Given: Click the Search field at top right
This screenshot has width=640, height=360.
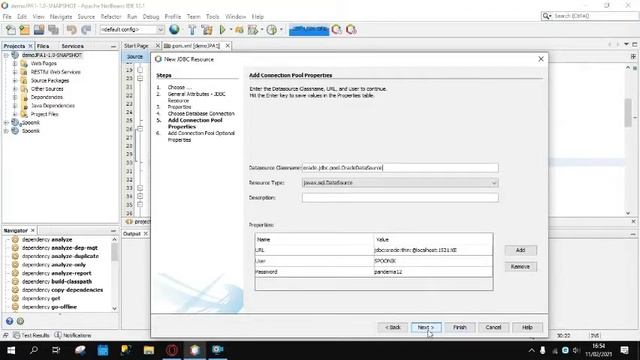Looking at the screenshot, I should click(590, 16).
